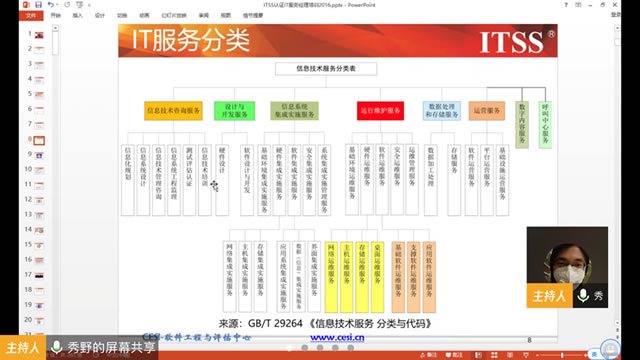
Task: Select slide 5 thumbnail
Action: click(x=39, y=95)
